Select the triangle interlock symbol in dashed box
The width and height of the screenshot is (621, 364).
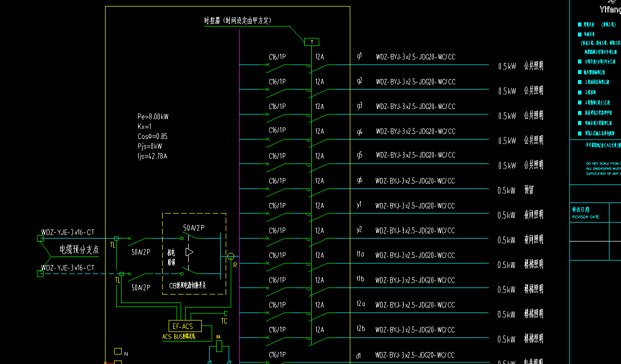tap(189, 252)
